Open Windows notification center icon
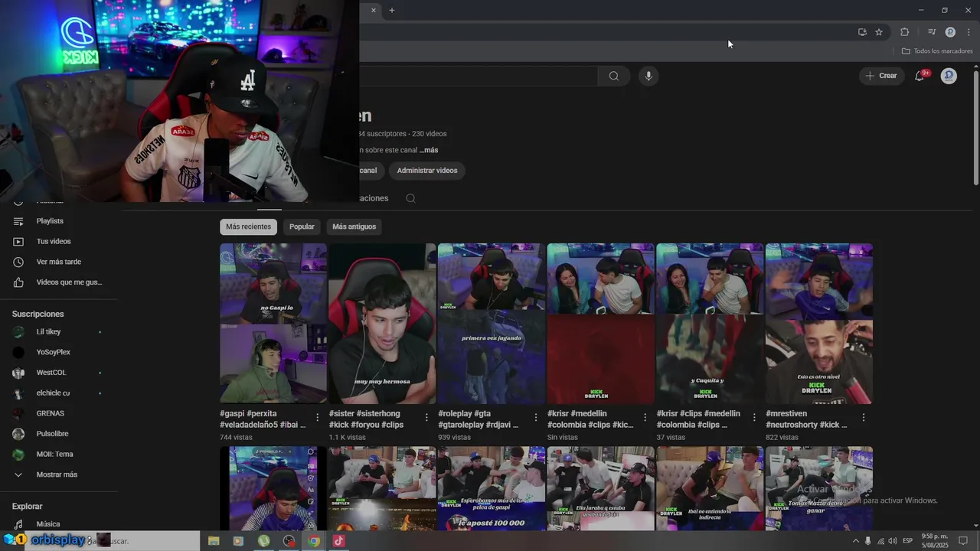Viewport: 980px width, 551px height. pyautogui.click(x=964, y=541)
